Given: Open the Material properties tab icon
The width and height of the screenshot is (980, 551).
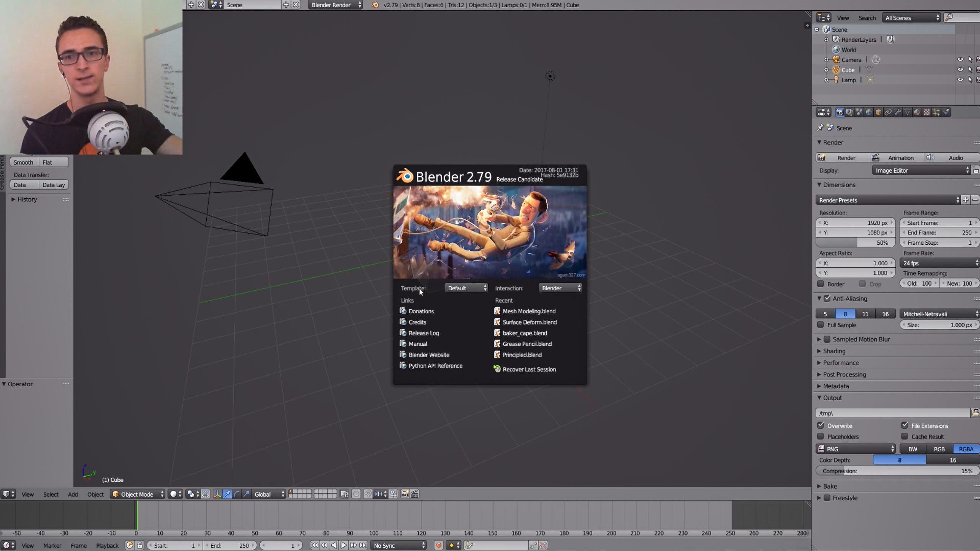Looking at the screenshot, I should (917, 112).
